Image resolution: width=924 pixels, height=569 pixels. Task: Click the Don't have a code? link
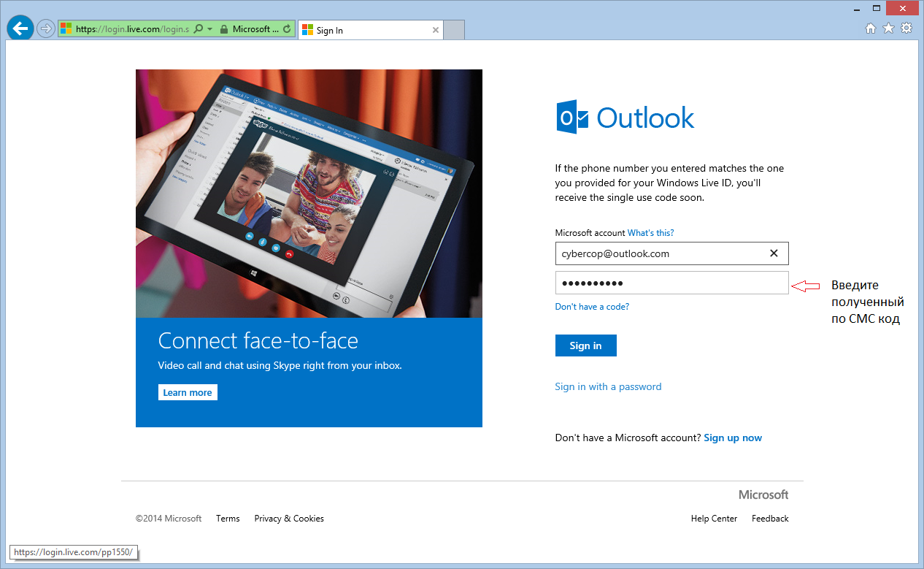pyautogui.click(x=592, y=307)
